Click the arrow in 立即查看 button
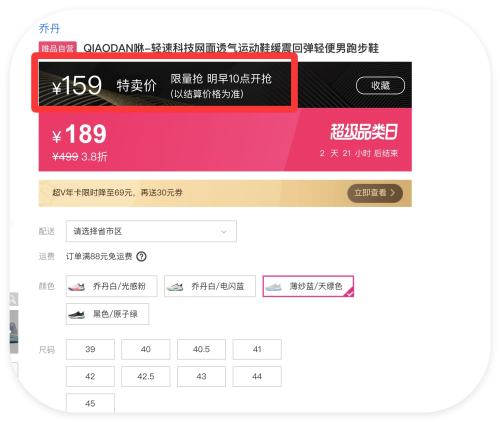This screenshot has width=500, height=422. click(393, 193)
